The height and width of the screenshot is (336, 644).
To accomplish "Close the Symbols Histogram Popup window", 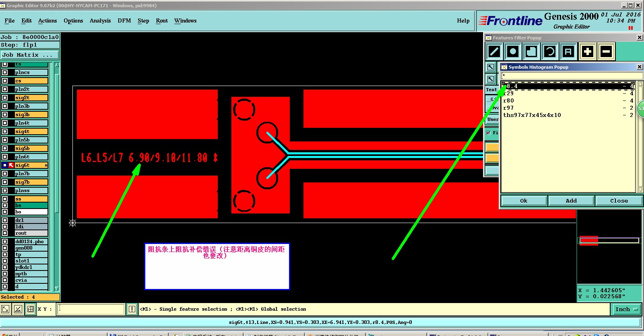I will coord(640,67).
